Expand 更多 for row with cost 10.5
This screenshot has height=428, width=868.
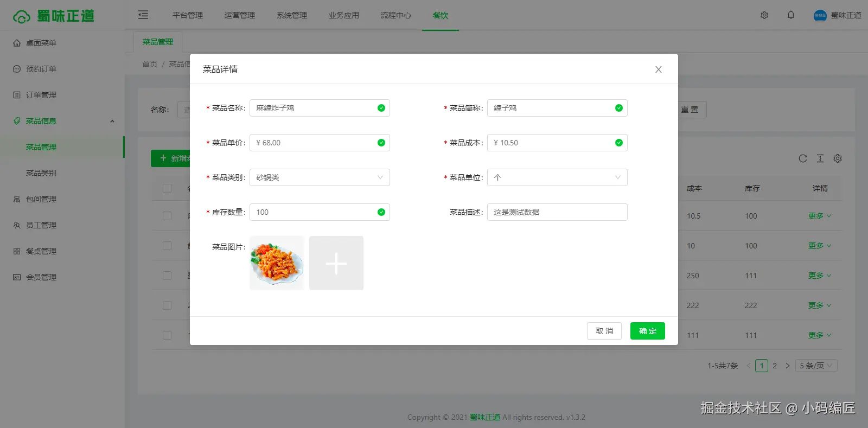(820, 216)
